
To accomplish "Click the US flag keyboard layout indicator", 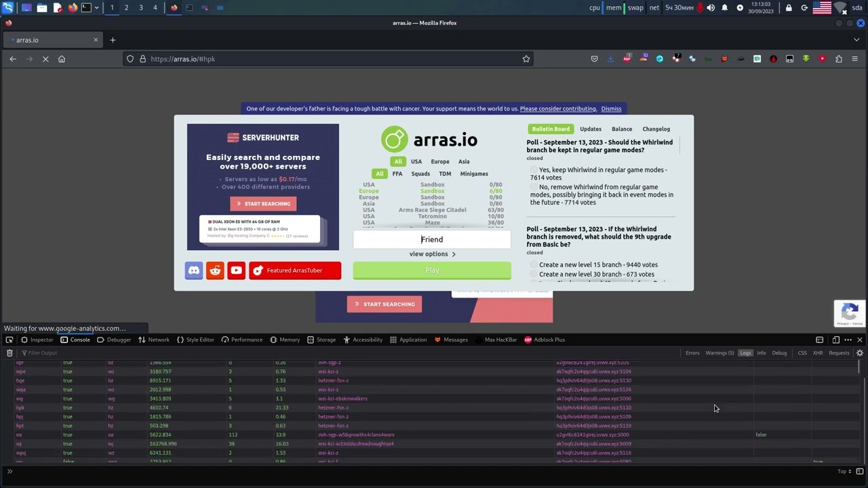I will point(822,8).
